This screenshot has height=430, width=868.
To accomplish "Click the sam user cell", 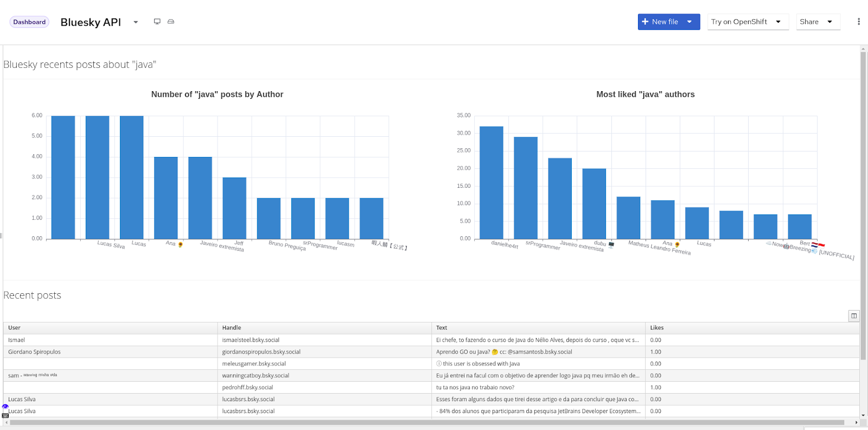I will (x=111, y=376).
